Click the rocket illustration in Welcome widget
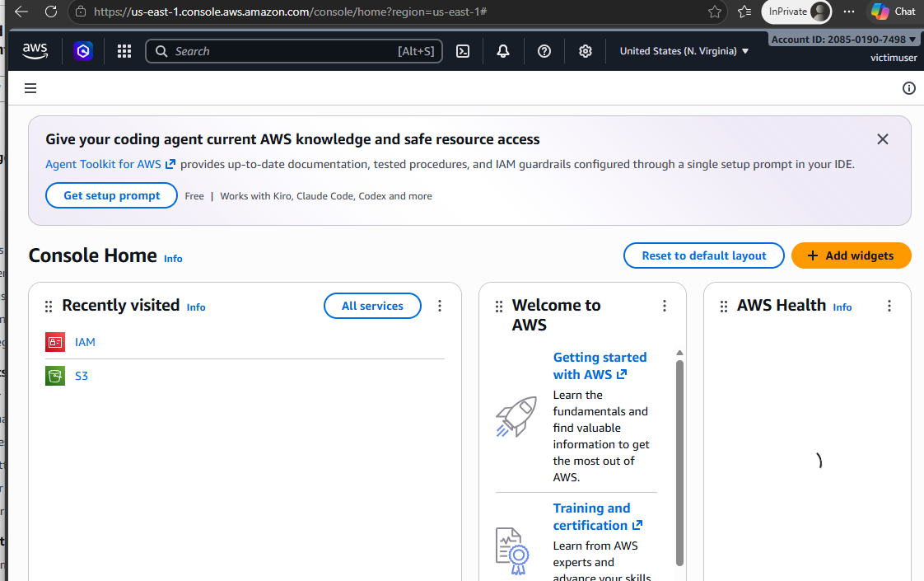Viewport: 924px width, 581px height. pos(516,416)
